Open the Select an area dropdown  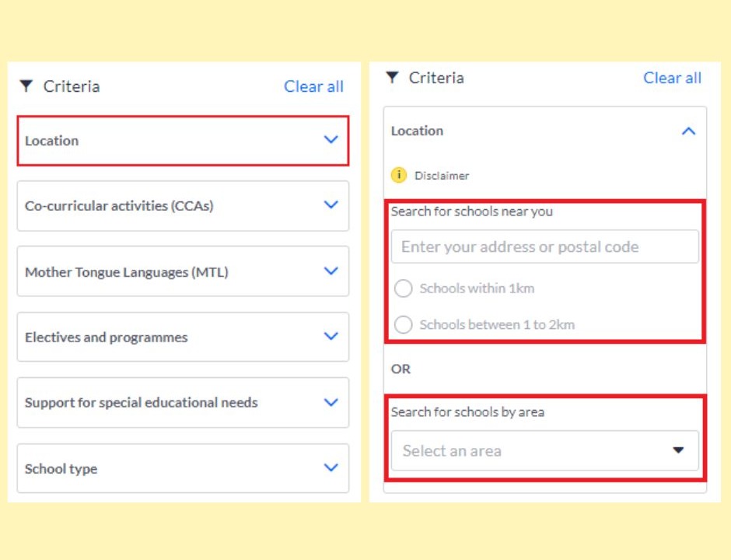[x=544, y=450]
